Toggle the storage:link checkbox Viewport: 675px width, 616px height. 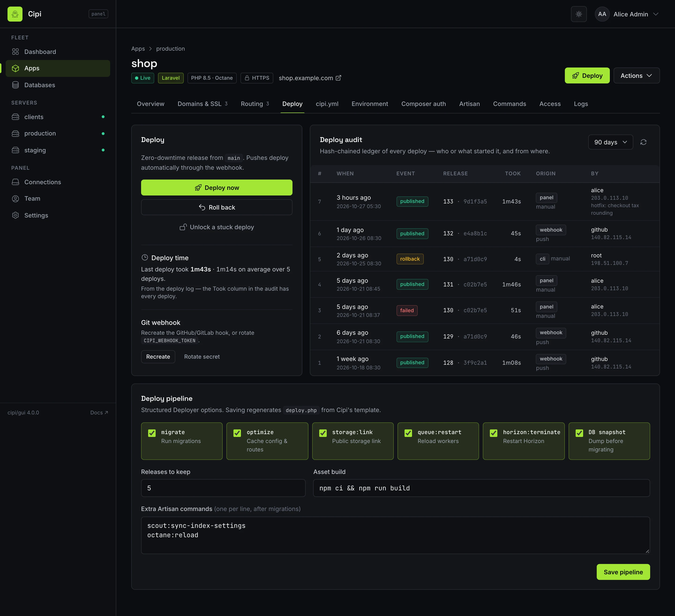pyautogui.click(x=323, y=433)
